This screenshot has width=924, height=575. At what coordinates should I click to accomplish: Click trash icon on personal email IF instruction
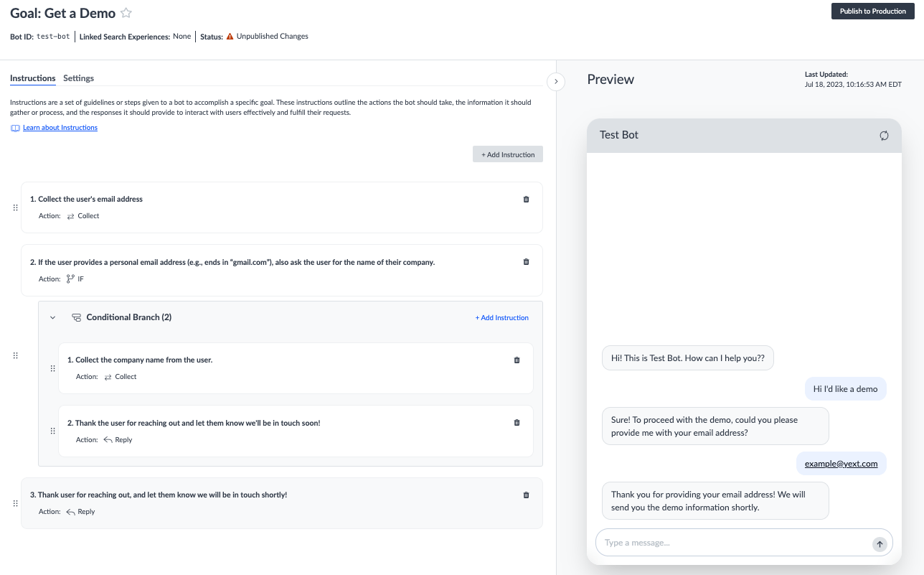click(x=526, y=262)
